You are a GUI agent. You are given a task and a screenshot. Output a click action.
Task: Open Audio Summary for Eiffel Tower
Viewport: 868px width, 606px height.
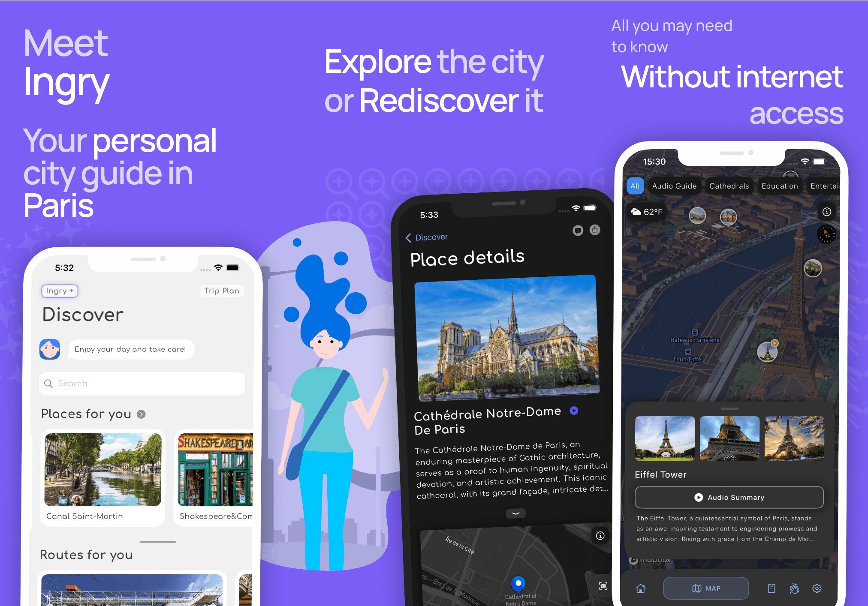tap(726, 497)
